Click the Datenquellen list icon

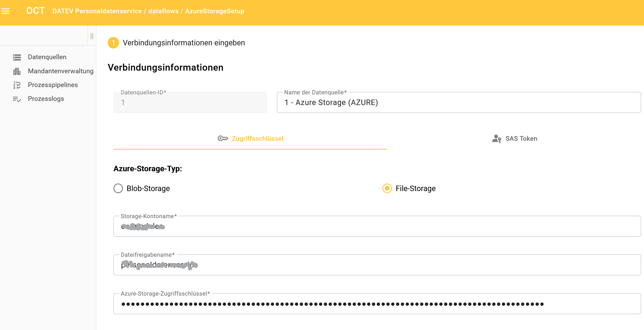click(x=17, y=57)
